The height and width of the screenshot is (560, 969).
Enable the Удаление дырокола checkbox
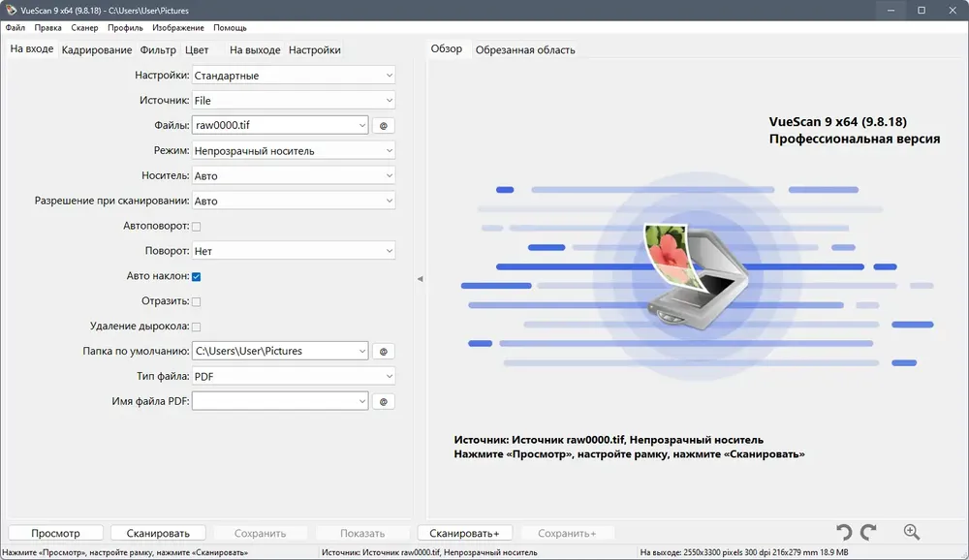[x=196, y=327]
